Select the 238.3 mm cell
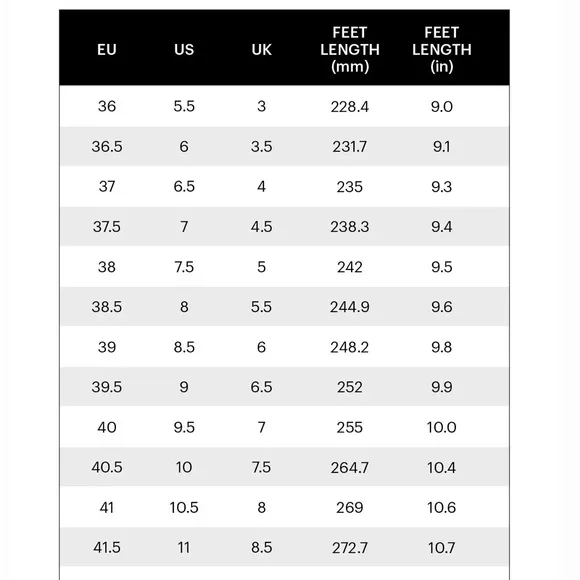580x580 pixels. 350,227
